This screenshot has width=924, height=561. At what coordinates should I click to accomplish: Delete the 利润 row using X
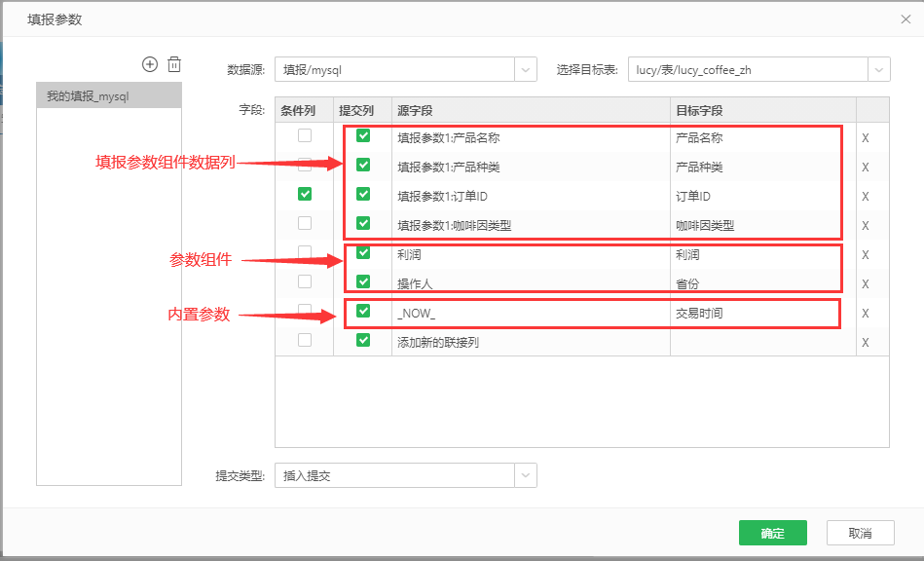(x=865, y=255)
